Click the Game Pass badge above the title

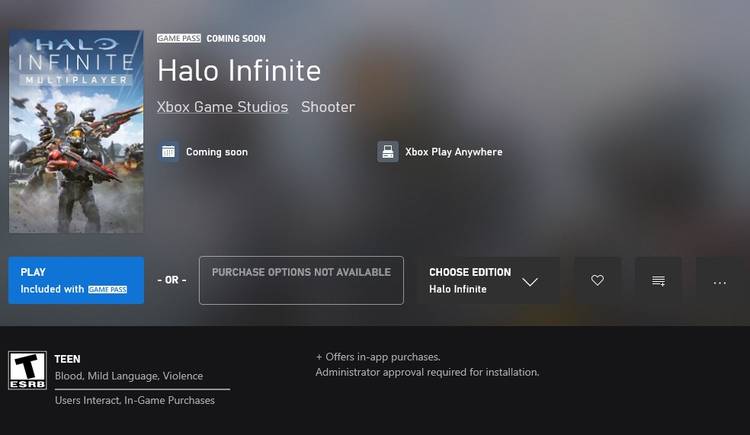click(x=179, y=38)
